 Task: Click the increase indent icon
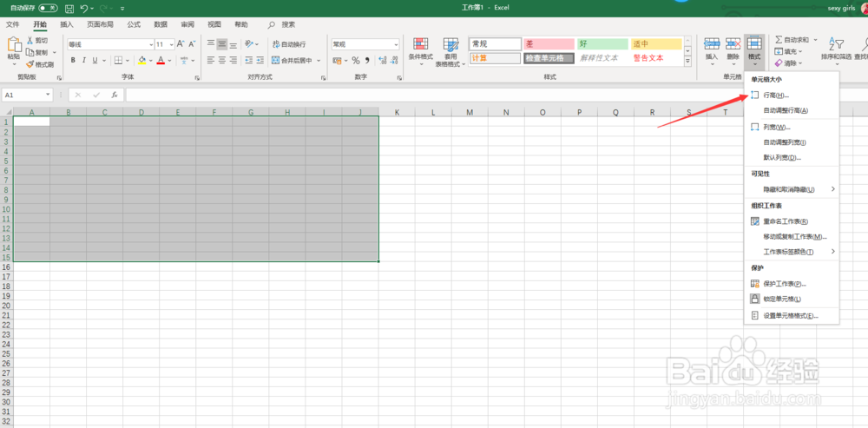coord(260,61)
